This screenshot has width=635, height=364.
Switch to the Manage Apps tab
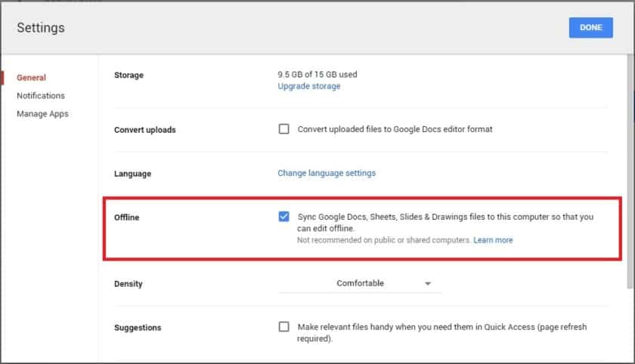point(42,114)
